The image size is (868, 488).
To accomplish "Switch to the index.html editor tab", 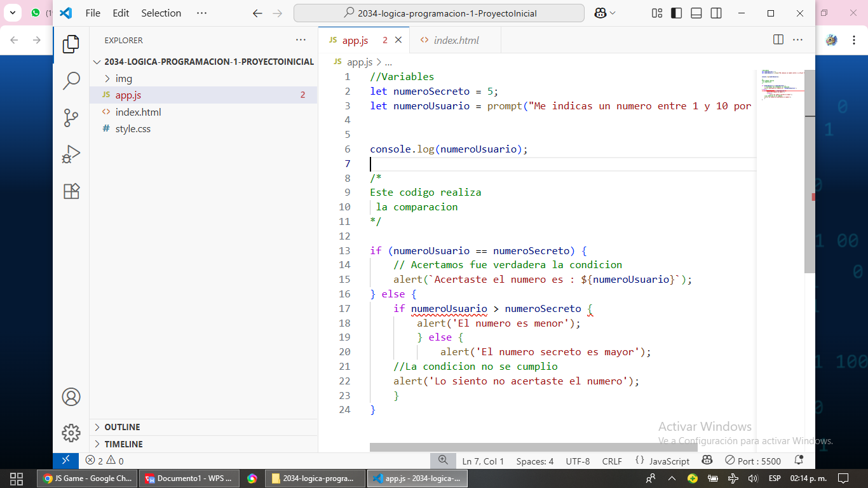I will click(x=455, y=40).
